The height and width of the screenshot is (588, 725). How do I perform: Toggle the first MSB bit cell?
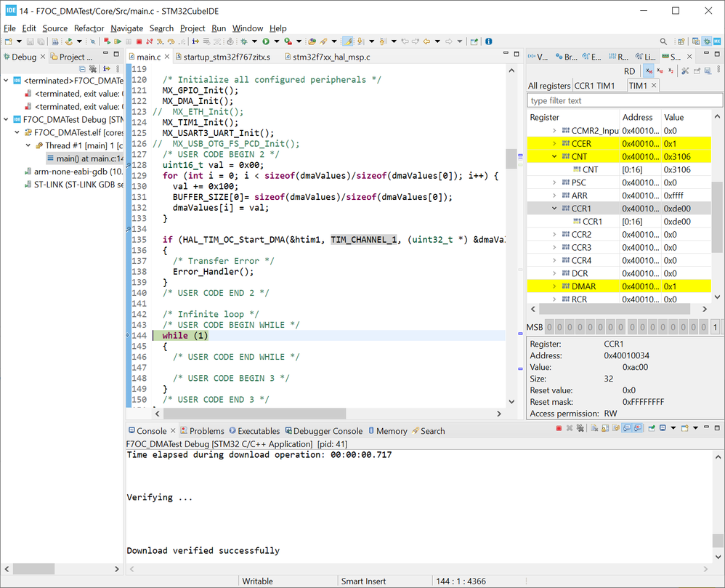pos(549,327)
